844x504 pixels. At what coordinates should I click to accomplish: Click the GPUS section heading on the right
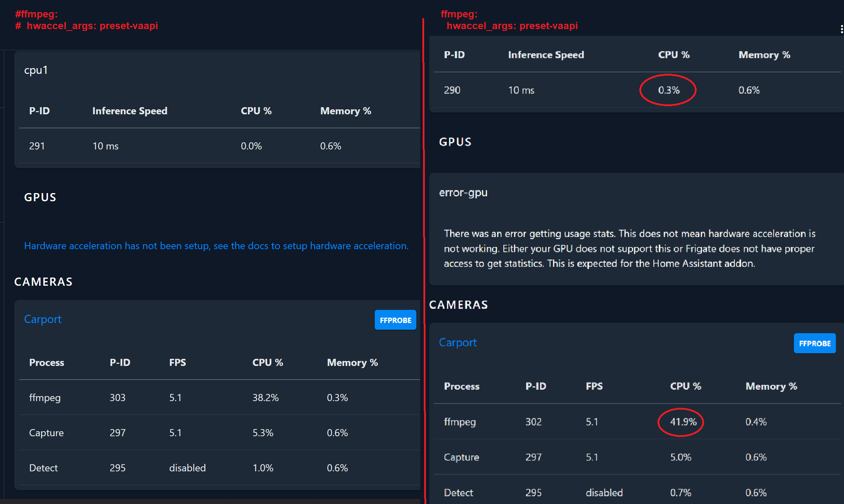coord(455,142)
